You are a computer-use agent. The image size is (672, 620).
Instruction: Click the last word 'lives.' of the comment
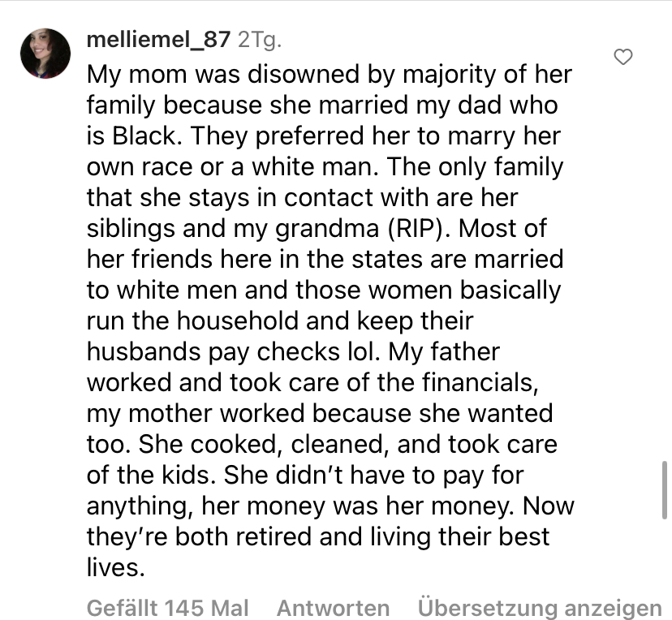click(x=116, y=567)
